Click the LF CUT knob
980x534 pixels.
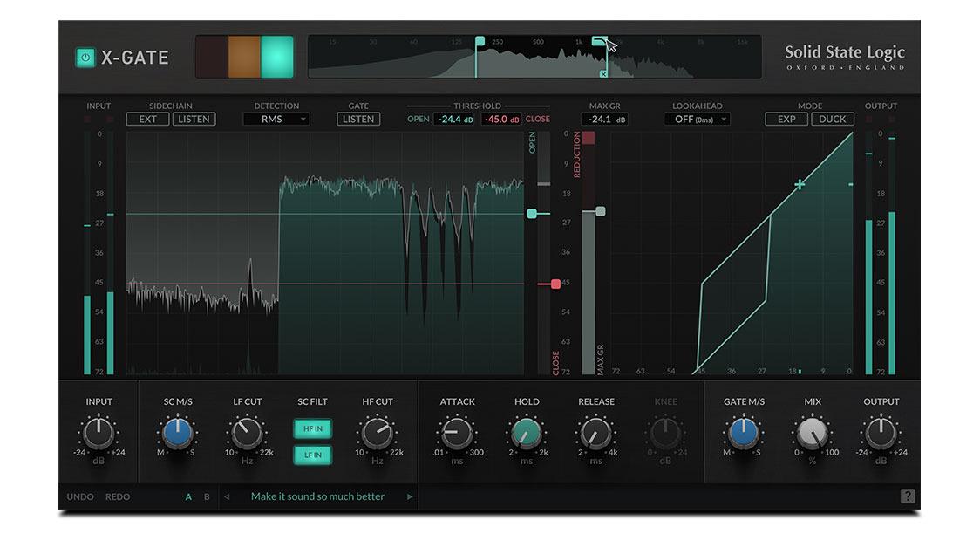coord(247,433)
